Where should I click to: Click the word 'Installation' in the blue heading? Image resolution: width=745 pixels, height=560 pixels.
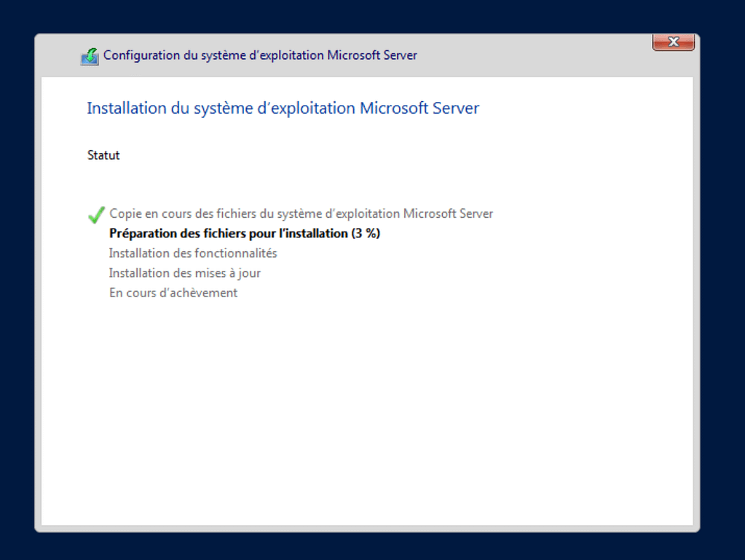click(x=127, y=109)
